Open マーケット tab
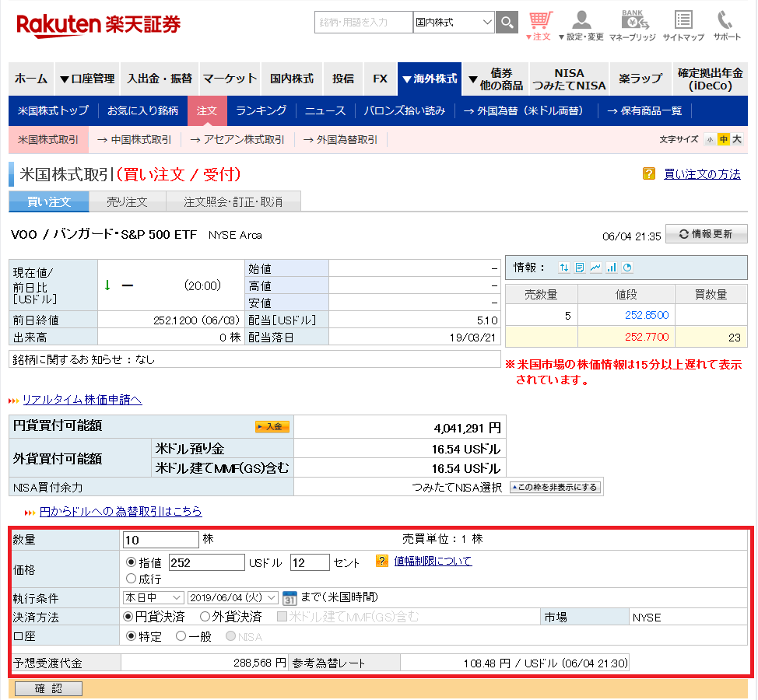 (230, 79)
